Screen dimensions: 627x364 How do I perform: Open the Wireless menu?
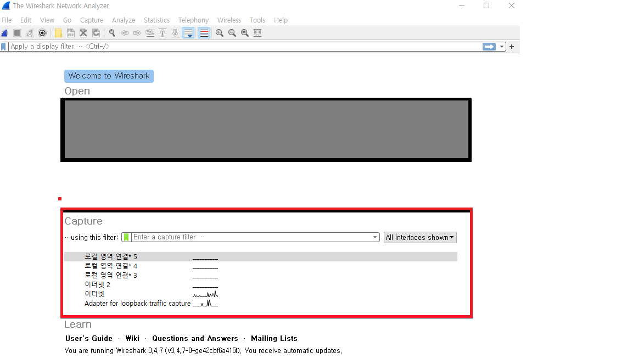pyautogui.click(x=229, y=20)
